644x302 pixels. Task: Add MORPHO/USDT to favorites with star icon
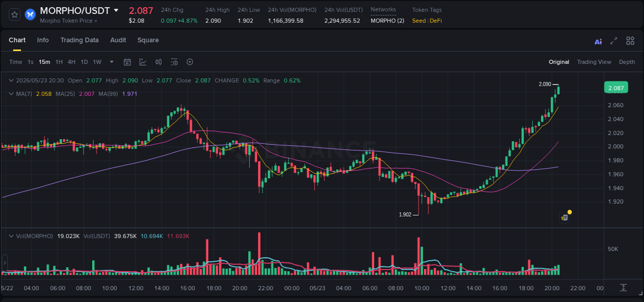coord(15,14)
